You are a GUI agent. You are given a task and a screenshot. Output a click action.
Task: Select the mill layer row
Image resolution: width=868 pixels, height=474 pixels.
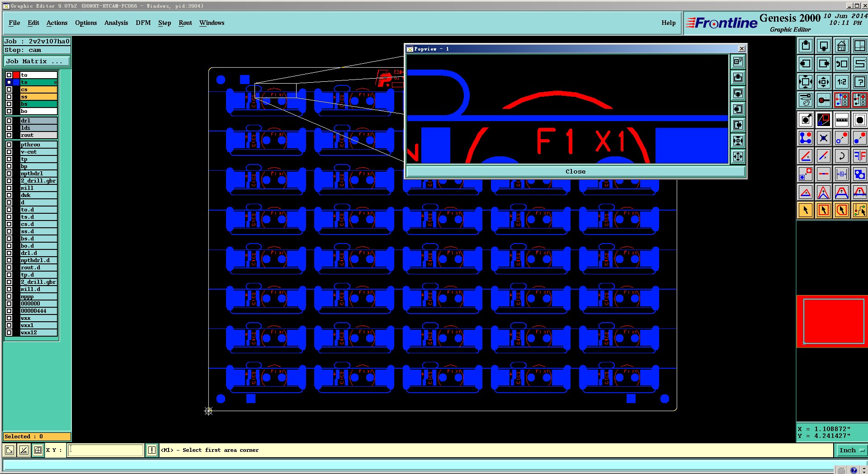click(39, 188)
